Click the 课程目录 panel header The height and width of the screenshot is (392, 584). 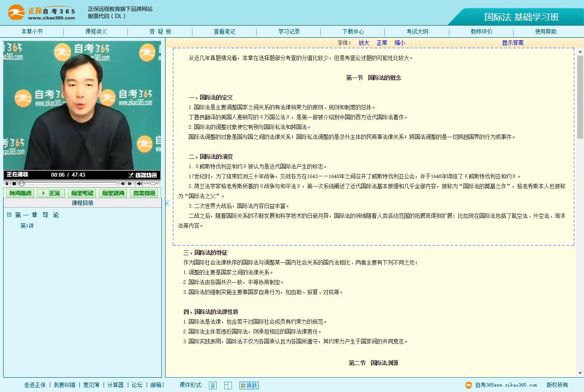click(x=83, y=203)
